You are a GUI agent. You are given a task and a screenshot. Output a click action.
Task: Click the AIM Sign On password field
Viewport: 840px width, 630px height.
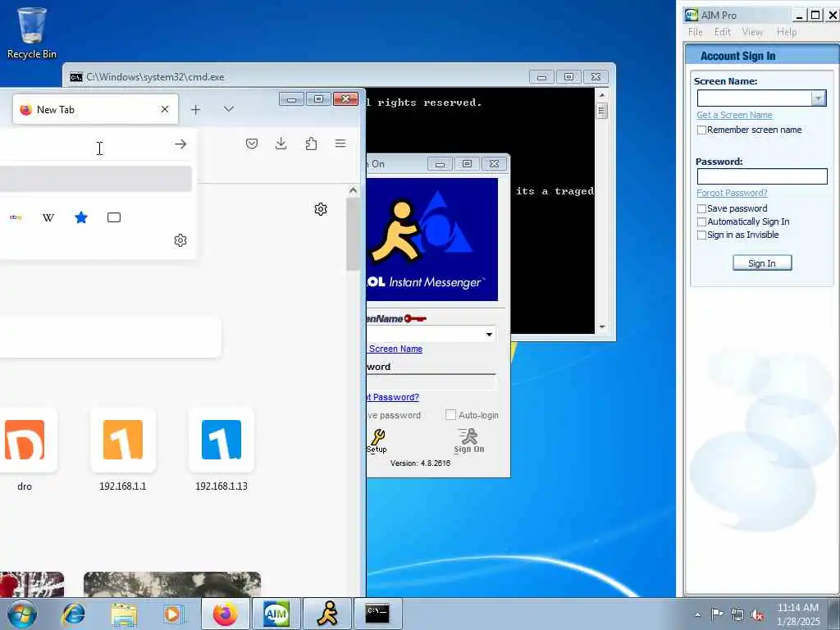[x=431, y=382]
